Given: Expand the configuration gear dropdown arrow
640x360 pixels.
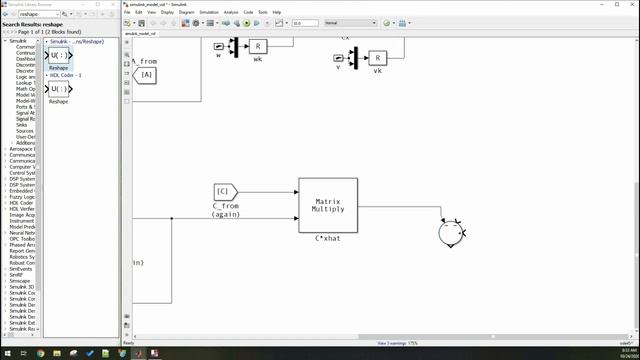Looking at the screenshot, I should 202,23.
